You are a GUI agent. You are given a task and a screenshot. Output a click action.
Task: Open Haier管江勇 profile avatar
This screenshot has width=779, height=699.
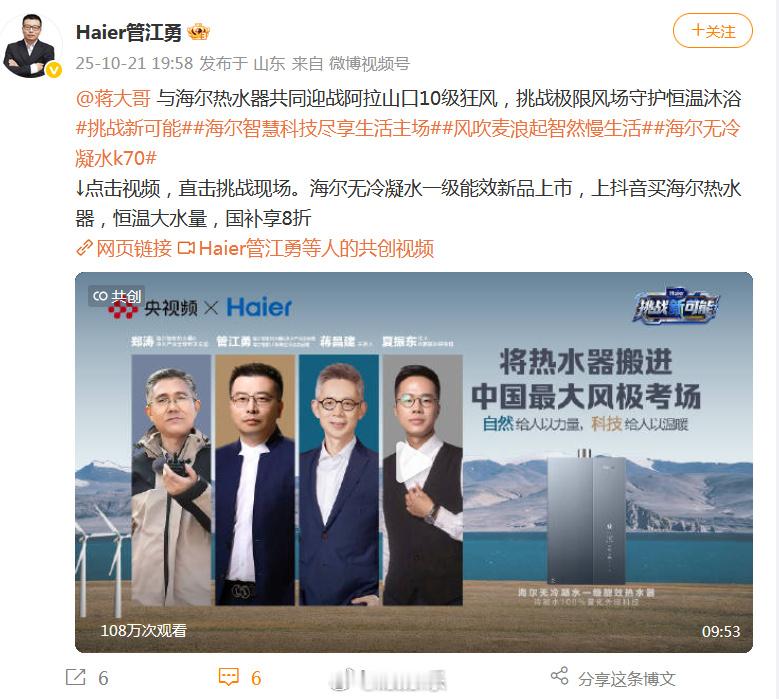(31, 47)
